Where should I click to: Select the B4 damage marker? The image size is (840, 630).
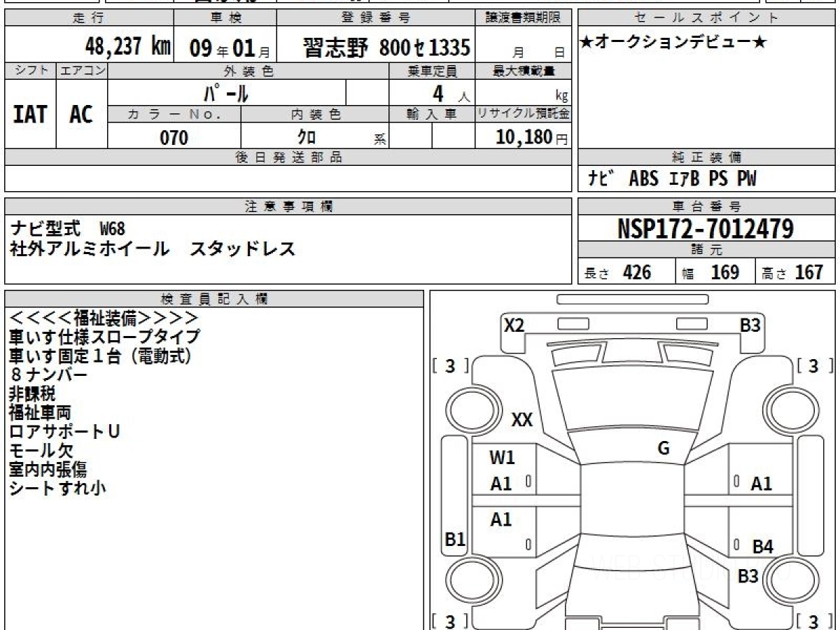[x=762, y=547]
